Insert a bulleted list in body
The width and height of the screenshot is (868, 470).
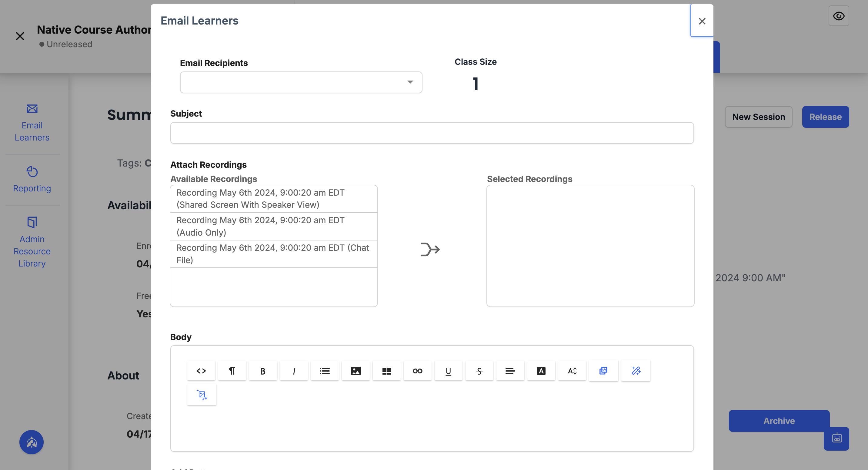325,371
